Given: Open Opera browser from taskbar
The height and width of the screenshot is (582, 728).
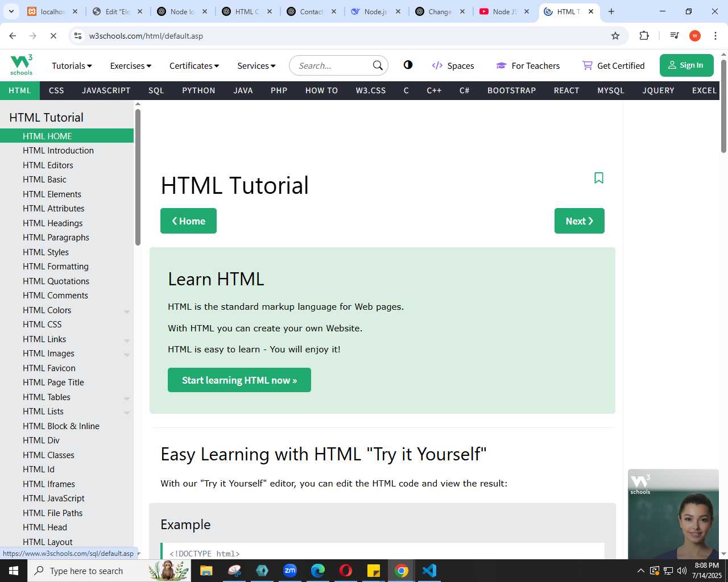Looking at the screenshot, I should coord(346,571).
